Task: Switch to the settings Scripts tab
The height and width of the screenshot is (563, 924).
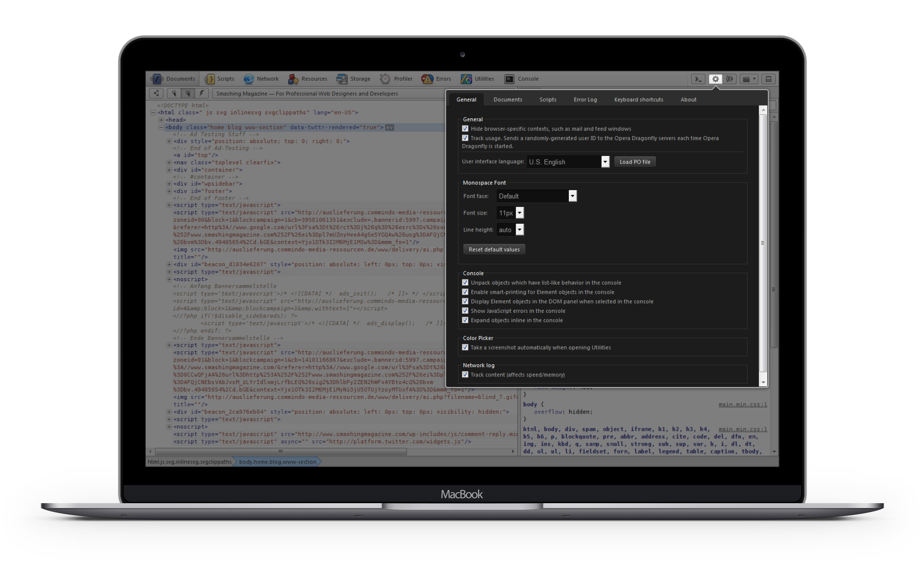Action: coord(548,100)
